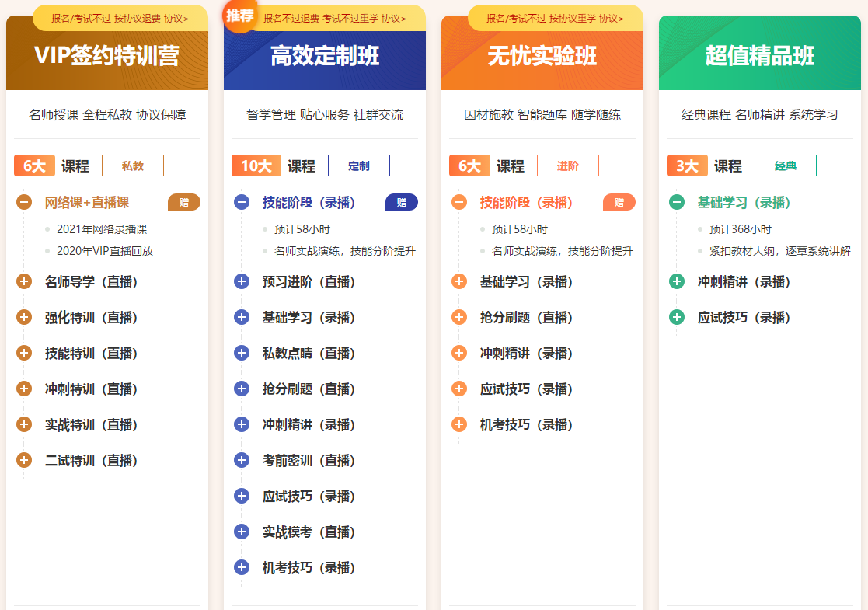This screenshot has width=868, height=610.
Task: Select the 无忧实验班 column header
Action: (542, 55)
